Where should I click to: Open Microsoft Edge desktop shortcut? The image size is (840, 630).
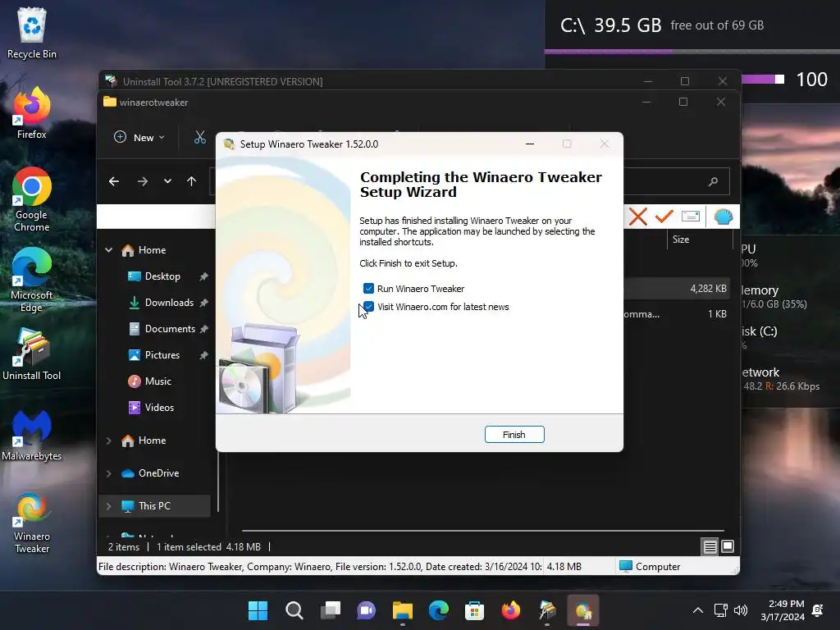click(x=32, y=280)
